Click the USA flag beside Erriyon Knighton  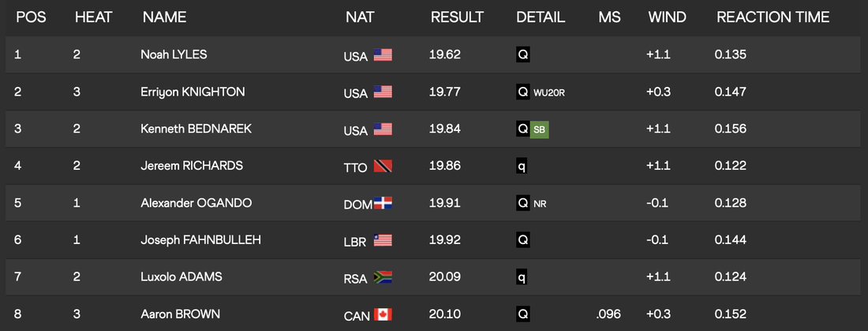(x=383, y=92)
